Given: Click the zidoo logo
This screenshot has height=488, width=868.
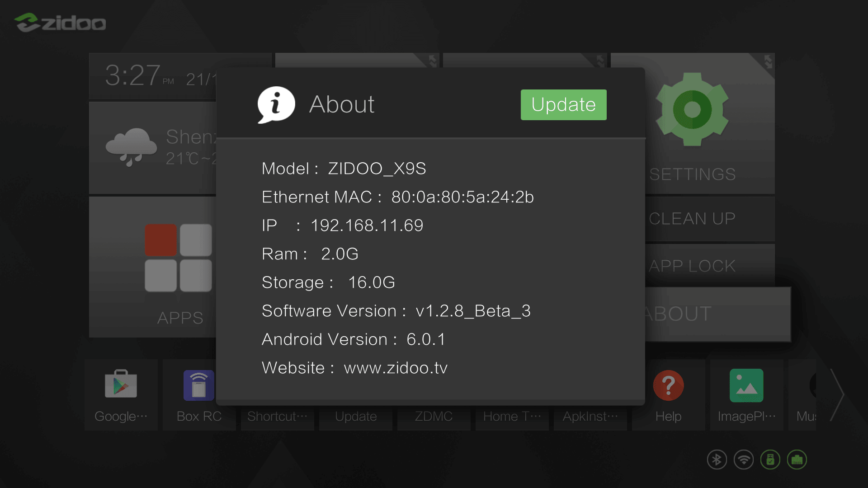Looking at the screenshot, I should pos(60,23).
